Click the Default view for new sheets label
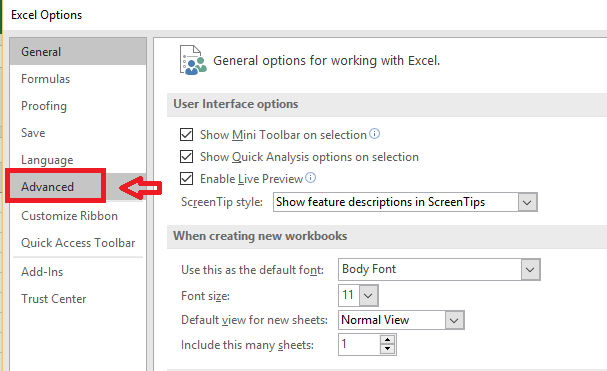607x371 pixels. [254, 320]
